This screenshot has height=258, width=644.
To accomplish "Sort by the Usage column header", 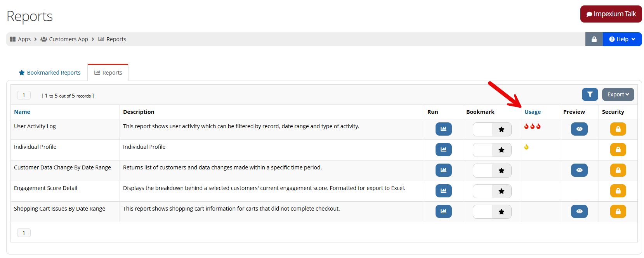I will [533, 112].
